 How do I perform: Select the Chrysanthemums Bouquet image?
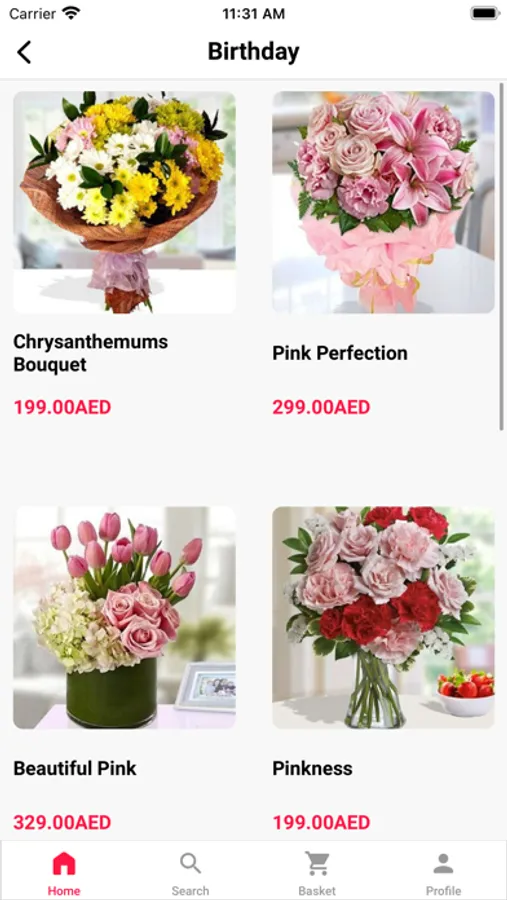125,202
